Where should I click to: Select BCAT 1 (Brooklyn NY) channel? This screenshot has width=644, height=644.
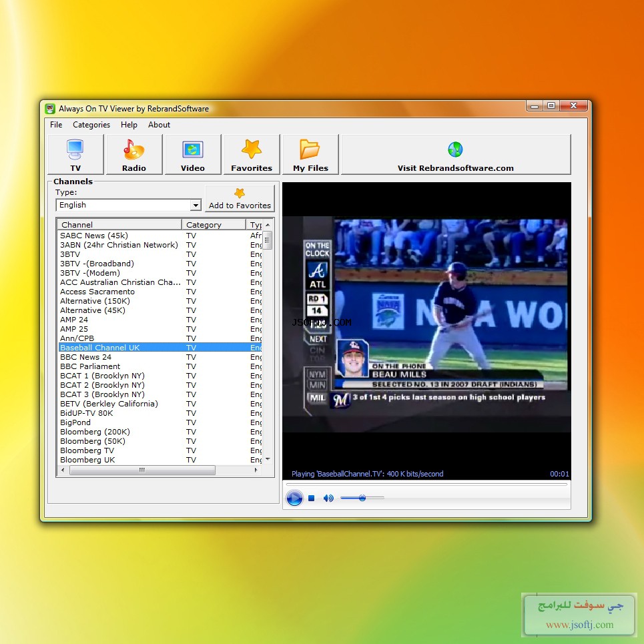[x=159, y=376]
